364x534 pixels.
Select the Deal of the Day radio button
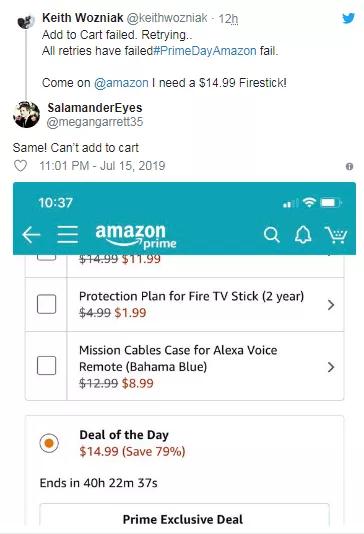click(x=49, y=443)
